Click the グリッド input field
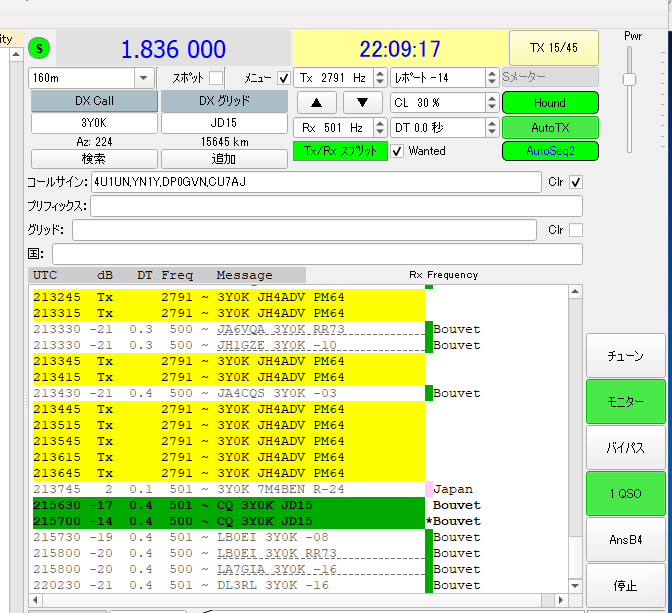 click(x=304, y=230)
